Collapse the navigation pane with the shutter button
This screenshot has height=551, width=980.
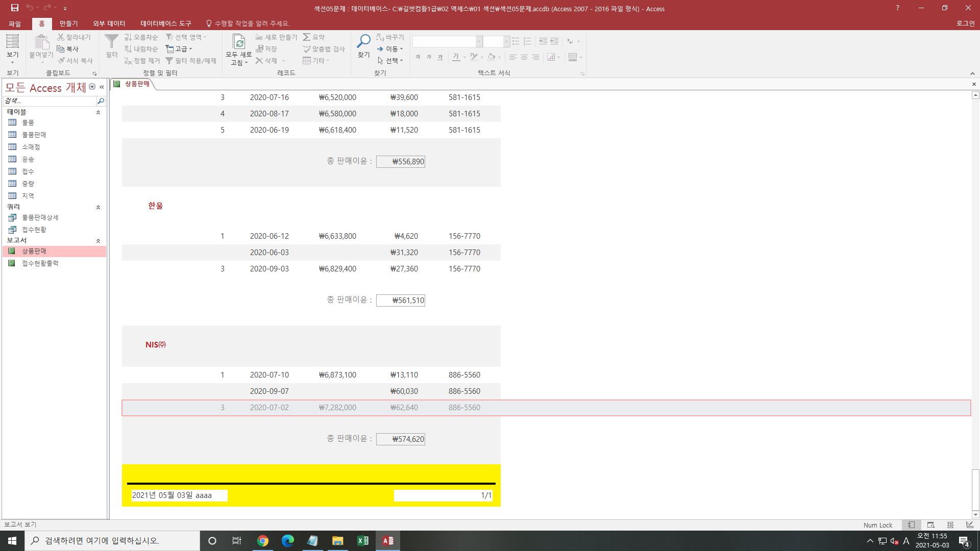102,87
